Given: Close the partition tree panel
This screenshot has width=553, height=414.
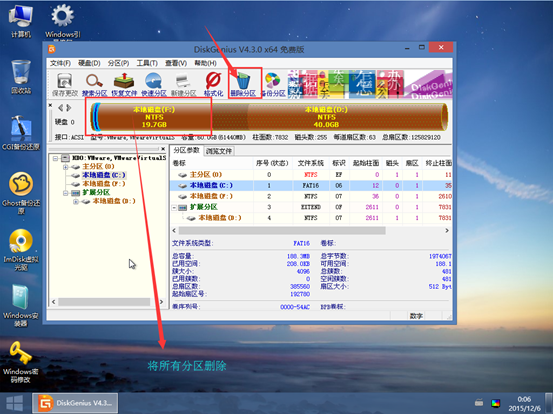Looking at the screenshot, I should pos(163,149).
